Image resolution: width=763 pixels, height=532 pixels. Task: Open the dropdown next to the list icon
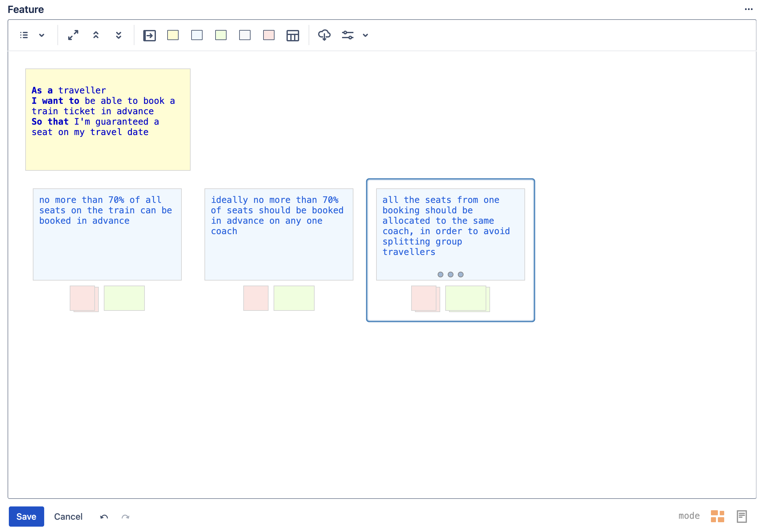(x=42, y=35)
